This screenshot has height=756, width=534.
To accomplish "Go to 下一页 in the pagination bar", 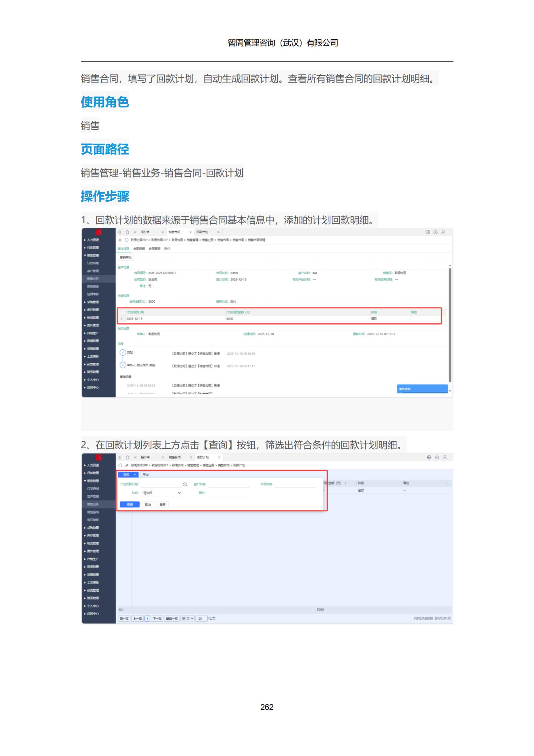I will tap(157, 619).
